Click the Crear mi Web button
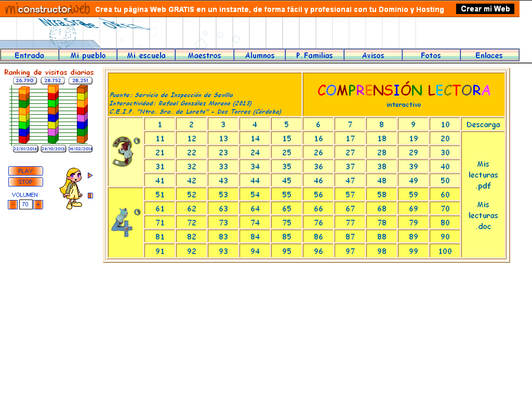 click(x=485, y=9)
